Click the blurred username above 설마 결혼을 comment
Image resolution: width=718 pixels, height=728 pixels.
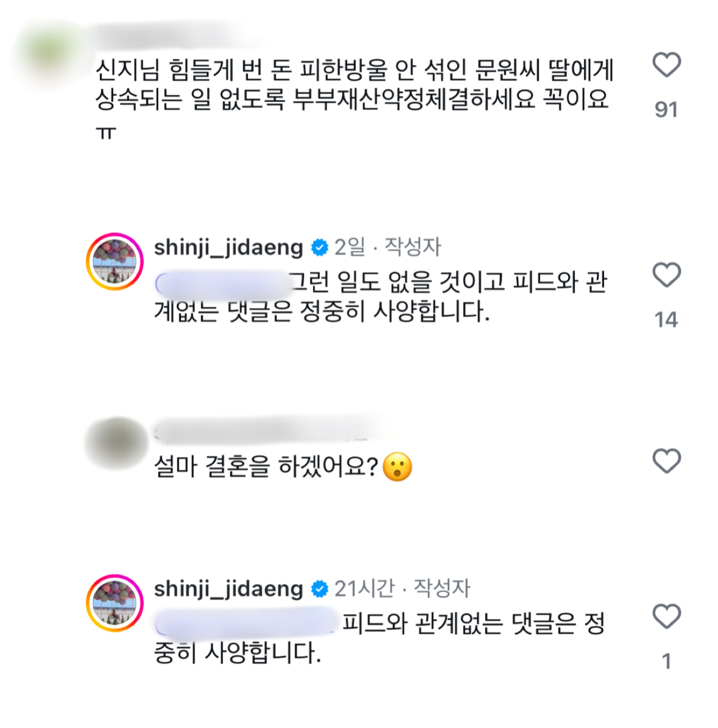(264, 431)
